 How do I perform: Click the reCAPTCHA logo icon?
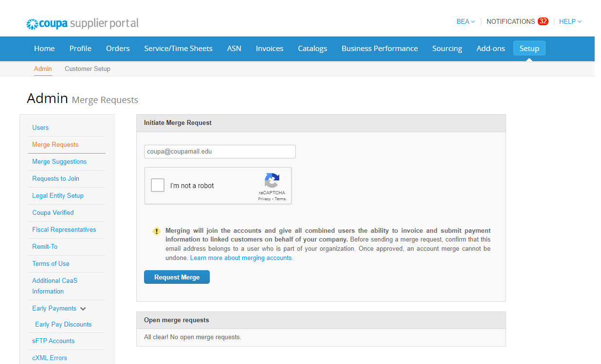coord(272,180)
